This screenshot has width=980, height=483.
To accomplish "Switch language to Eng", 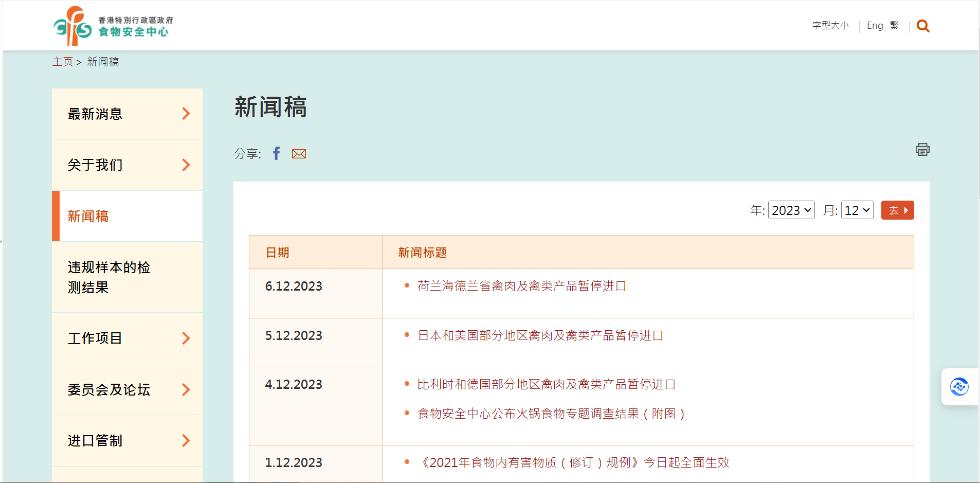I will tap(875, 25).
